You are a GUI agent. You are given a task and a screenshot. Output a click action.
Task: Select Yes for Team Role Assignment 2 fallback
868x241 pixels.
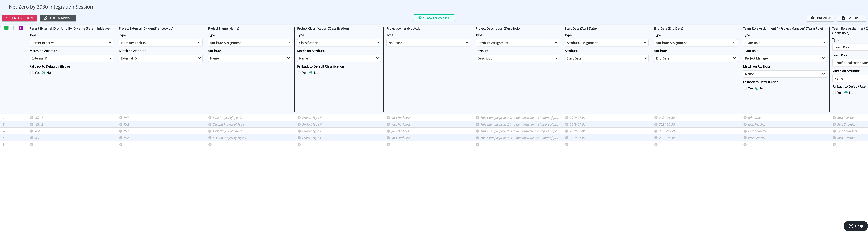(834, 93)
